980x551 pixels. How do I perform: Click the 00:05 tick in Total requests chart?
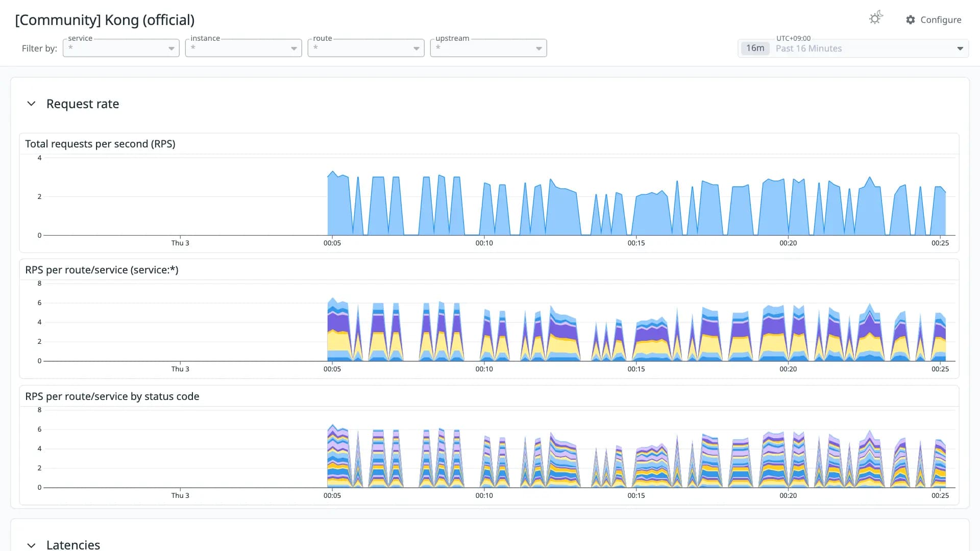click(x=332, y=243)
